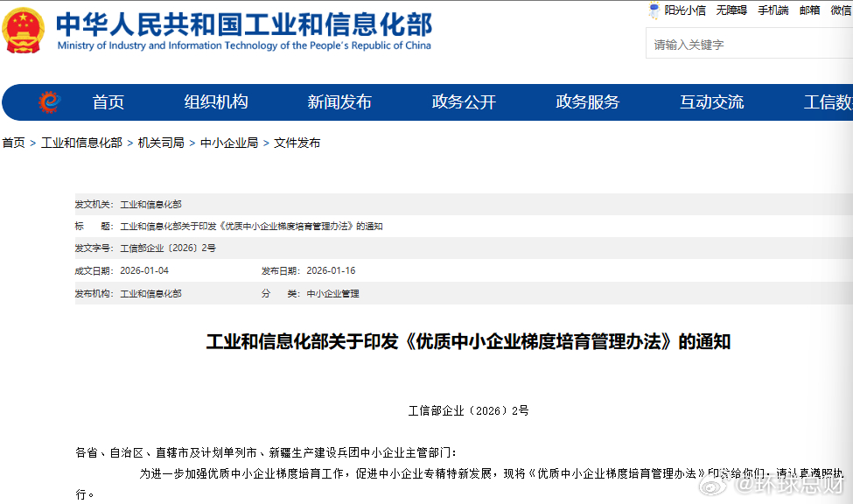Click the orange gear icon in navigation bar
This screenshot has height=504, width=853.
[x=49, y=101]
